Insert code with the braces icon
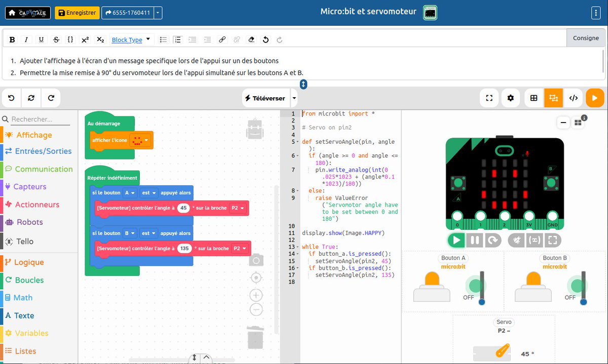 point(70,39)
